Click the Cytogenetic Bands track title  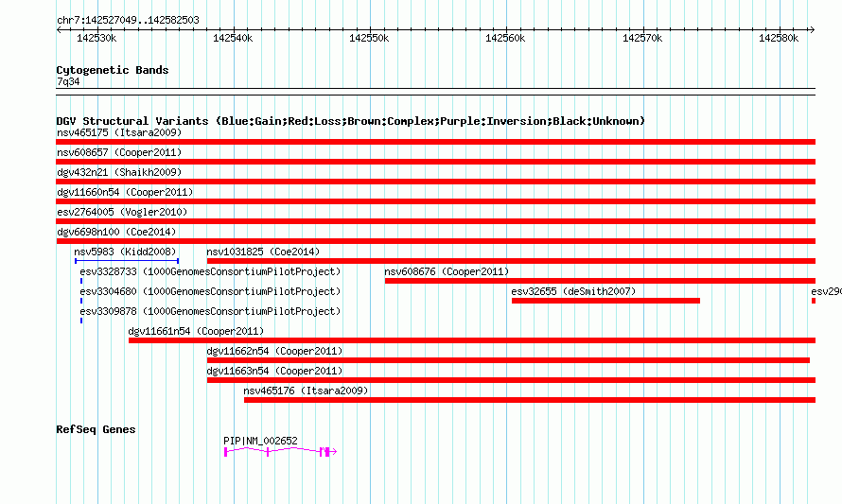[113, 70]
